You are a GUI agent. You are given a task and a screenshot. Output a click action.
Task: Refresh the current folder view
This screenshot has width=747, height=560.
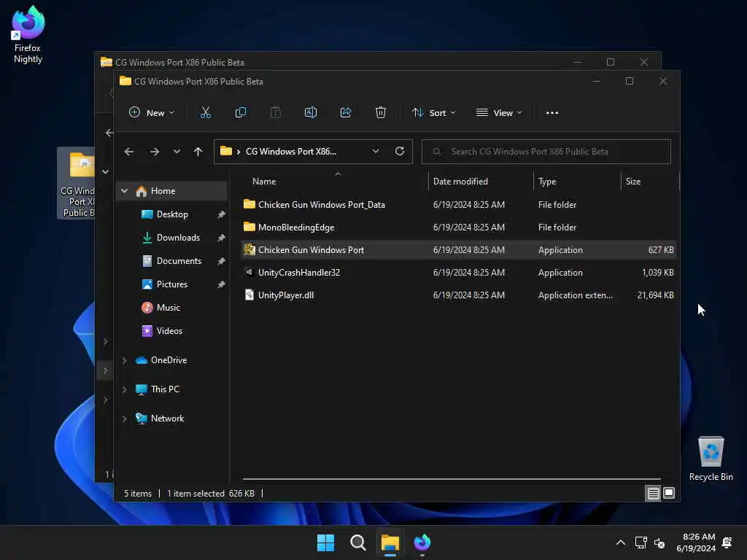click(400, 151)
